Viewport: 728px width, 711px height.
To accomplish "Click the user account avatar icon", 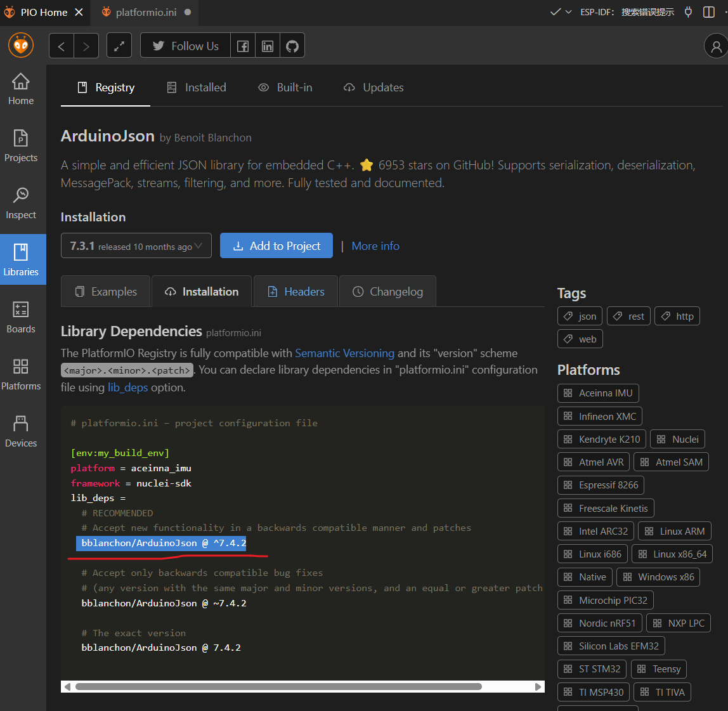I will click(x=717, y=46).
